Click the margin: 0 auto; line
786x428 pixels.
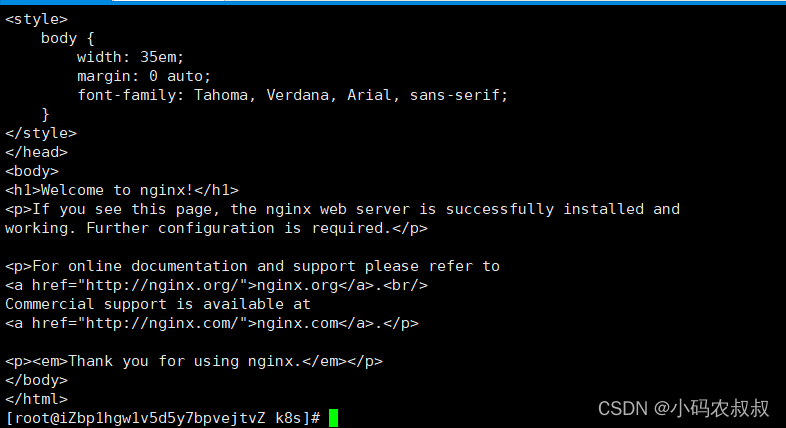[x=144, y=76]
